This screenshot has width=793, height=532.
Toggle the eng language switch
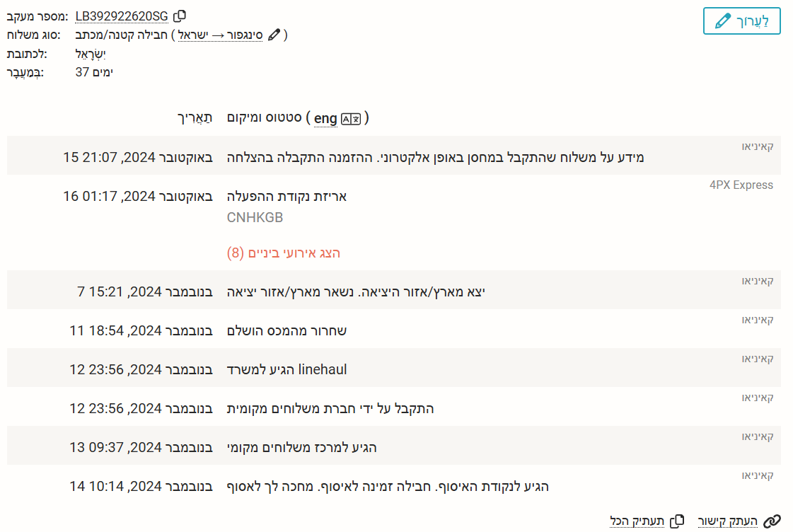point(325,118)
